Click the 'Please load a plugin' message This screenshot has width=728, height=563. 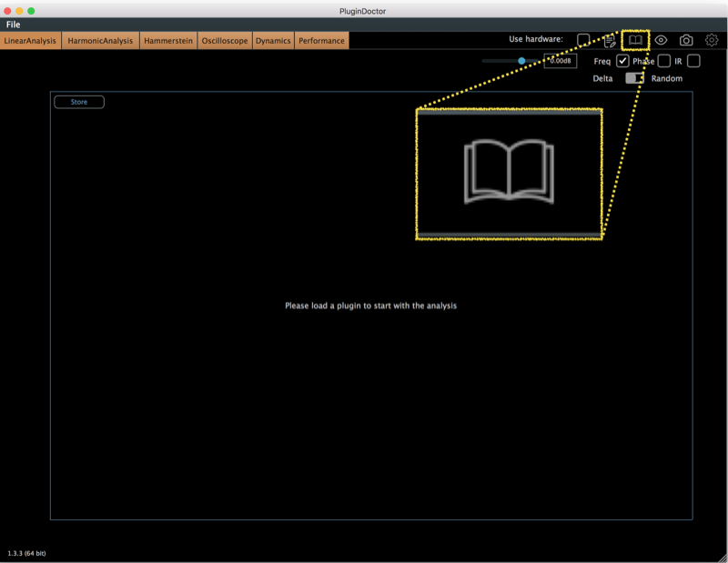tap(370, 306)
